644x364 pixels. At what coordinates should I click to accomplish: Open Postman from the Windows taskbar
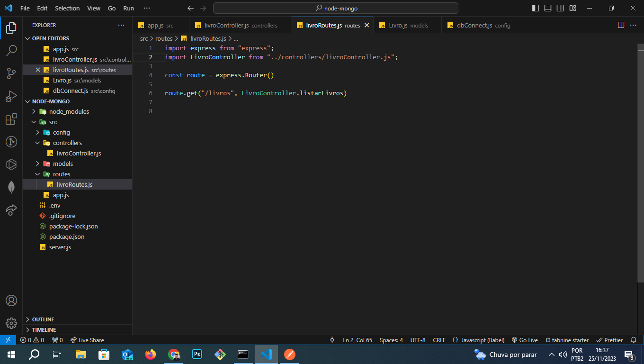click(290, 354)
